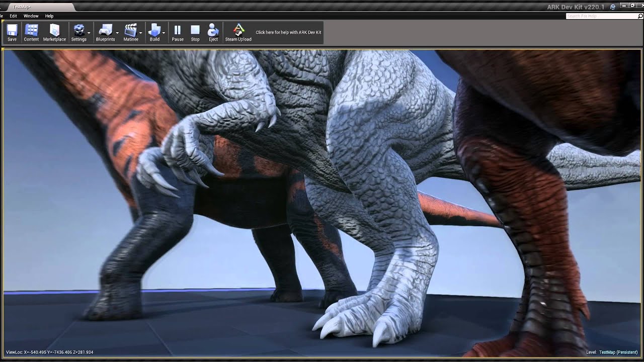Click the ARK Dev Kit help link
The image size is (644, 362).
pyautogui.click(x=288, y=32)
